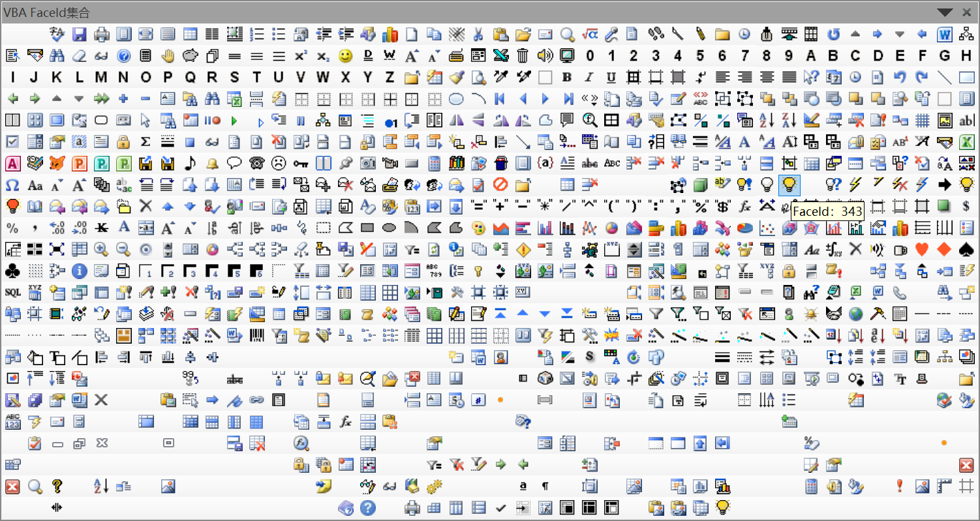
Task: Select the red heart card suit icon
Action: pyautogui.click(x=923, y=249)
